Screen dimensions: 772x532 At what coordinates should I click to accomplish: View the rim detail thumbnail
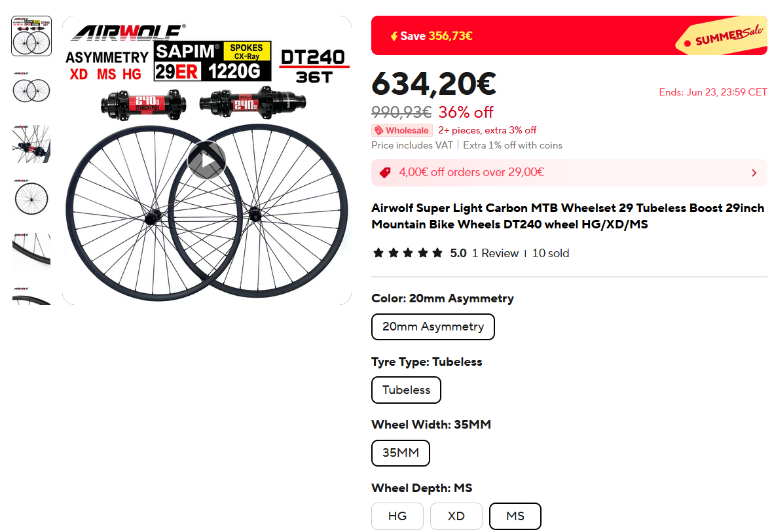[x=31, y=251]
